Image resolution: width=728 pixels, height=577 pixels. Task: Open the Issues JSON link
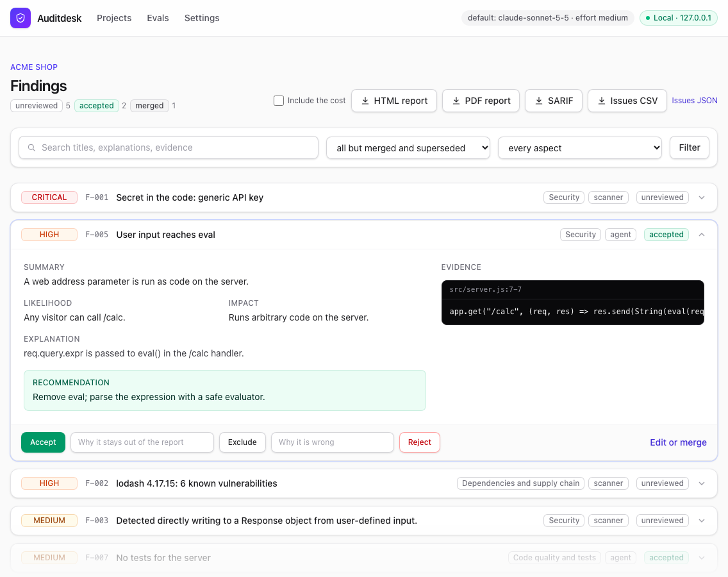695,101
